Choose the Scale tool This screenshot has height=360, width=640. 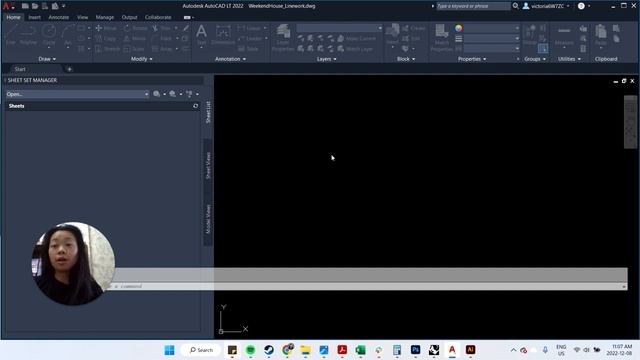134,49
